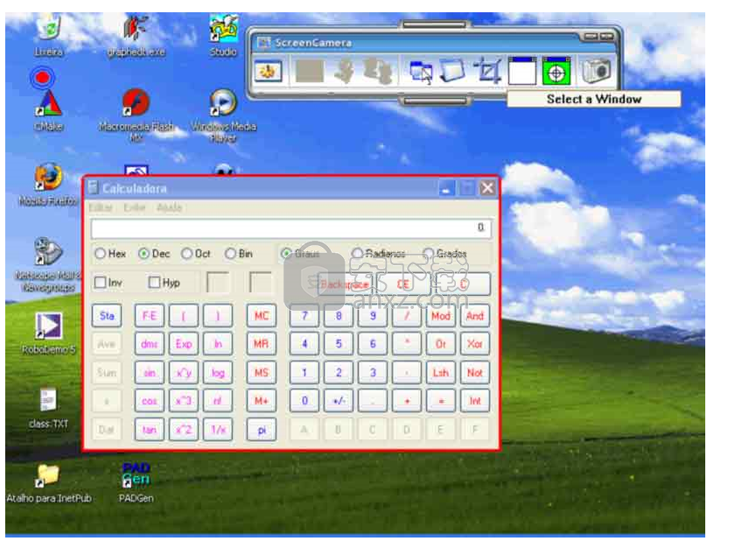The height and width of the screenshot is (555, 756).
Task: Select the CMake desktop shortcut
Action: coord(49,111)
